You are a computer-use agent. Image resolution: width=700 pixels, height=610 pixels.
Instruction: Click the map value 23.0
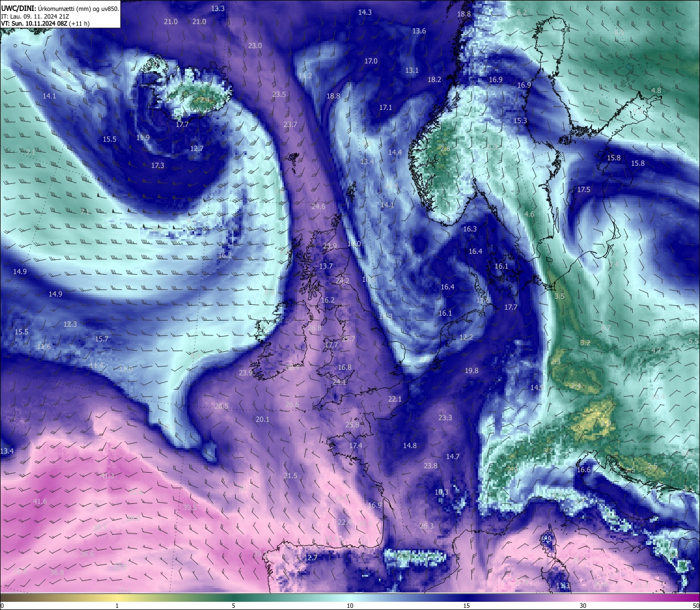(x=255, y=46)
